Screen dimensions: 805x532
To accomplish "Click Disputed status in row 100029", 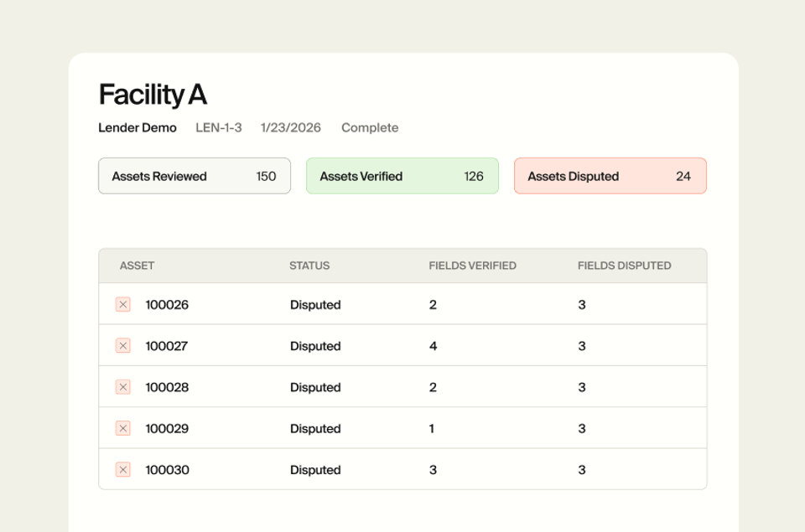I will pyautogui.click(x=315, y=429).
